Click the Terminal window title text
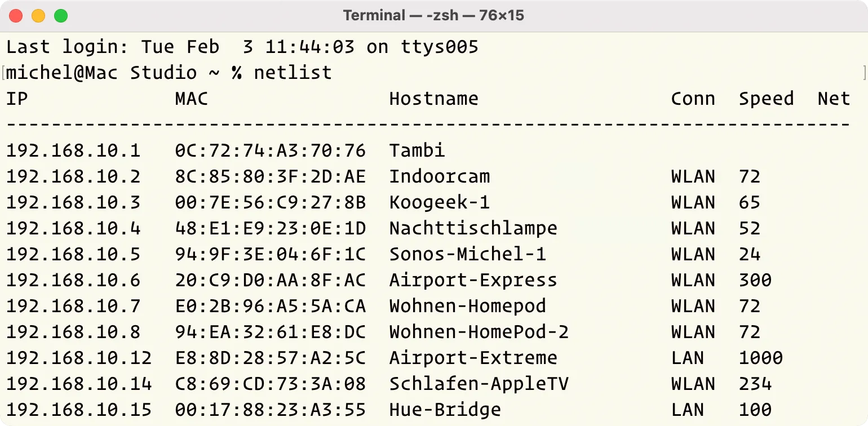 [433, 15]
